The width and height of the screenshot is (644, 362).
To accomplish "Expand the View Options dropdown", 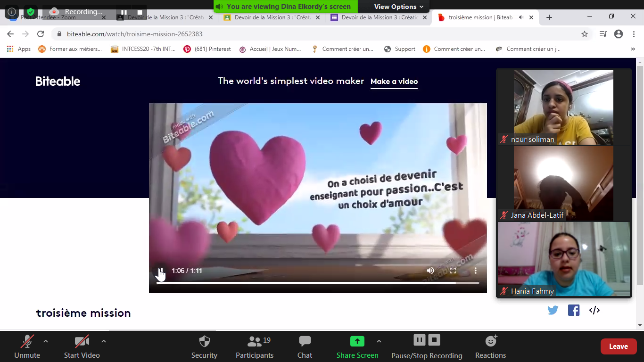I will pyautogui.click(x=398, y=7).
